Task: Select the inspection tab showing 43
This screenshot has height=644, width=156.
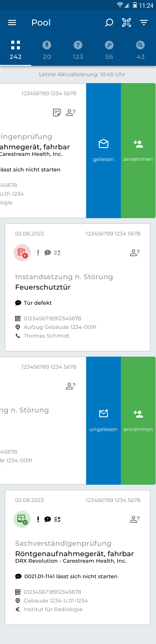Action: point(140,50)
